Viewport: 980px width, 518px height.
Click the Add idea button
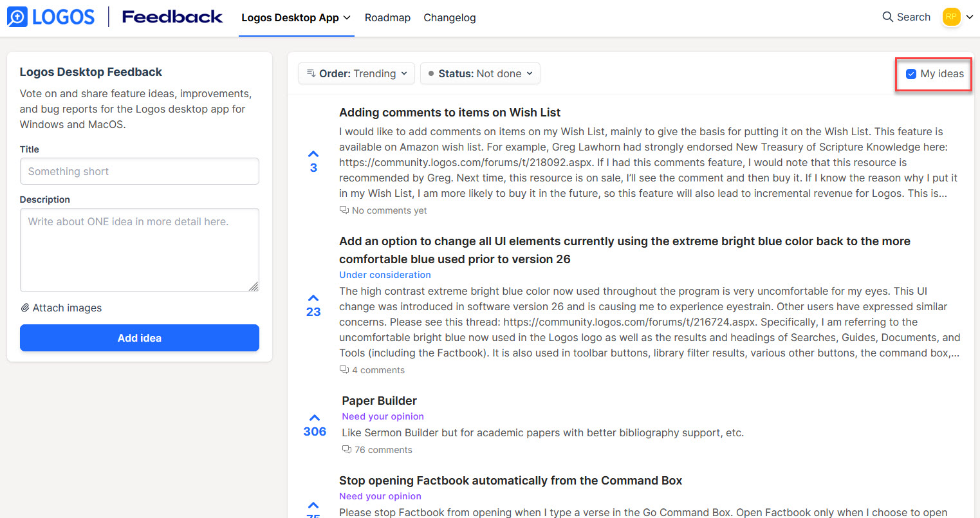tap(140, 338)
